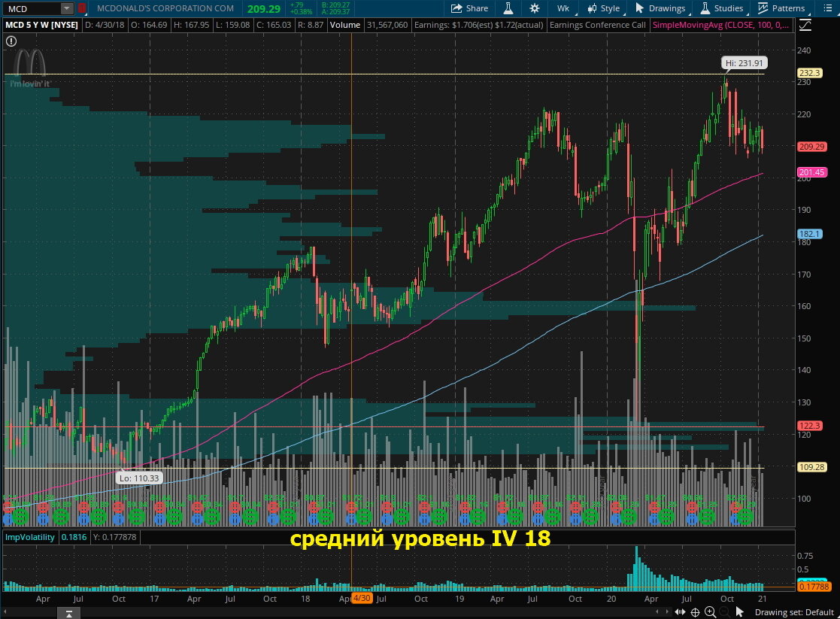Click the 209.29 last price tag on axis
The height and width of the screenshot is (619, 840).
pos(811,147)
